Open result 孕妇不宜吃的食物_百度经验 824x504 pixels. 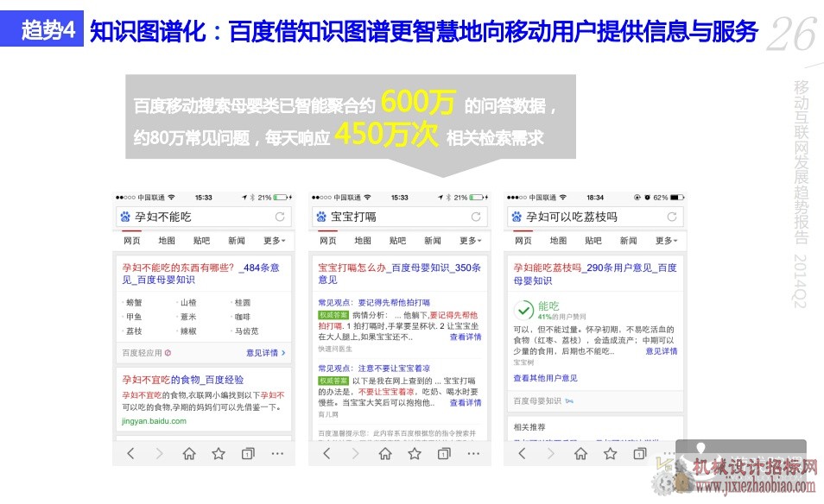coord(183,380)
